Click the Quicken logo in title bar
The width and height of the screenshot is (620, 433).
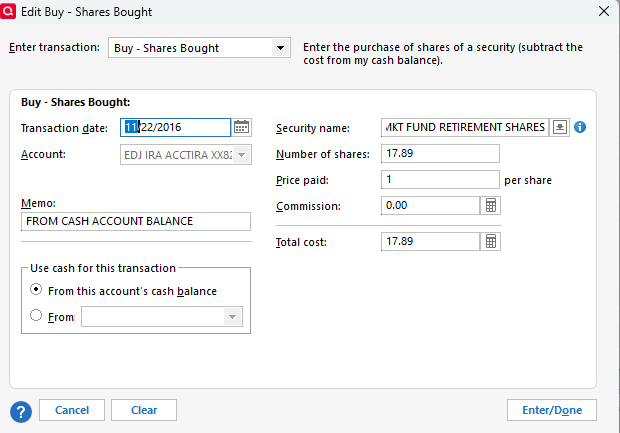click(9, 10)
